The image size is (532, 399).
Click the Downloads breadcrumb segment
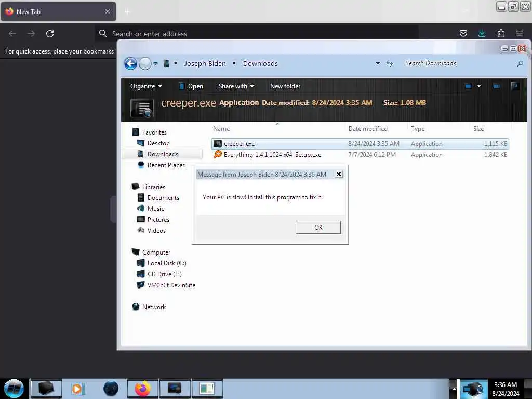260,64
